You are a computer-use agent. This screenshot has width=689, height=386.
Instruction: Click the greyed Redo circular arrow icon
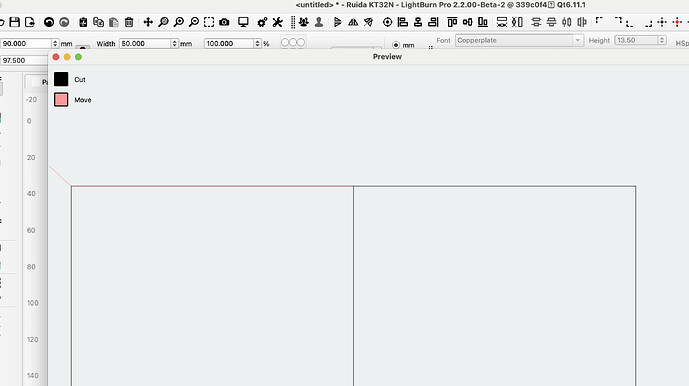(64, 22)
